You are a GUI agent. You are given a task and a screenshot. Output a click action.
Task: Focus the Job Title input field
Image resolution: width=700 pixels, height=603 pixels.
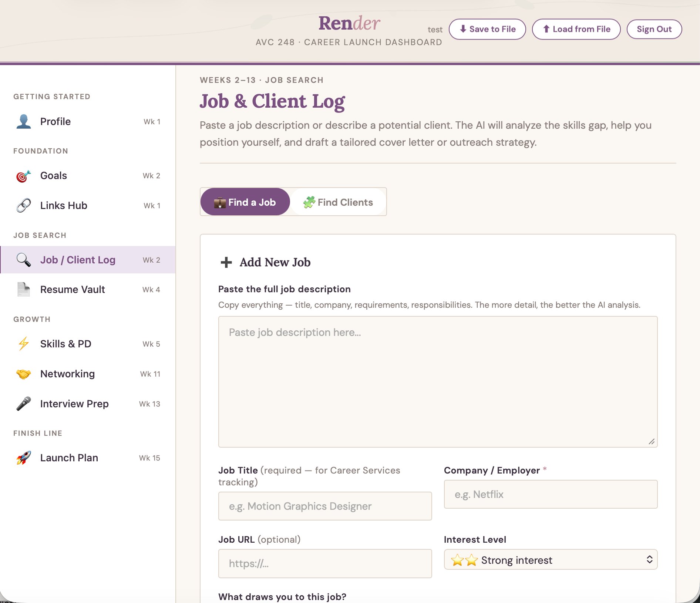[x=325, y=506]
